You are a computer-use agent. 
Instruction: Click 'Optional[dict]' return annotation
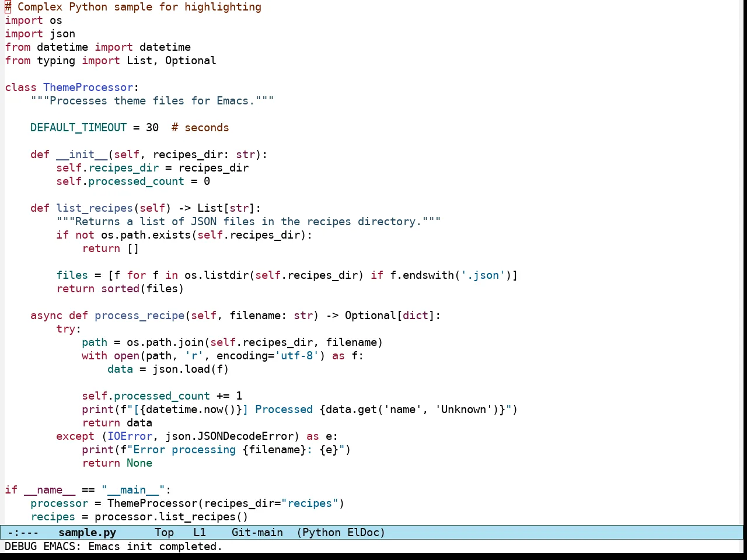pos(390,316)
